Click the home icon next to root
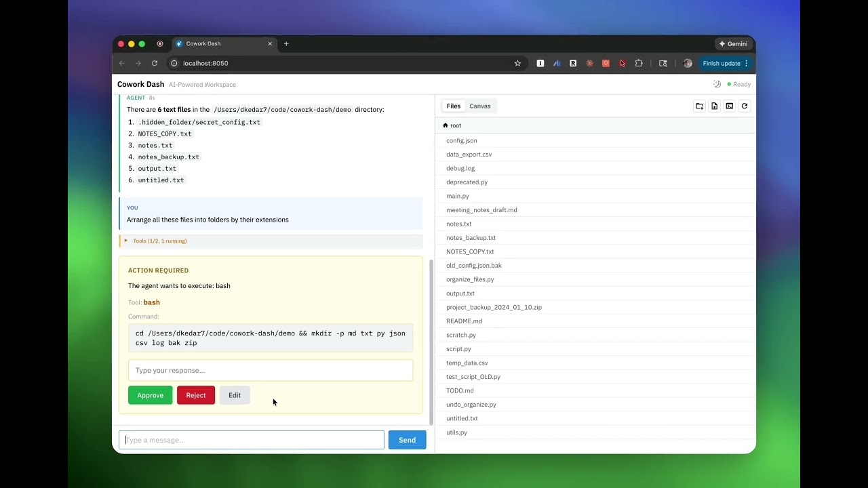This screenshot has height=488, width=868. (446, 125)
